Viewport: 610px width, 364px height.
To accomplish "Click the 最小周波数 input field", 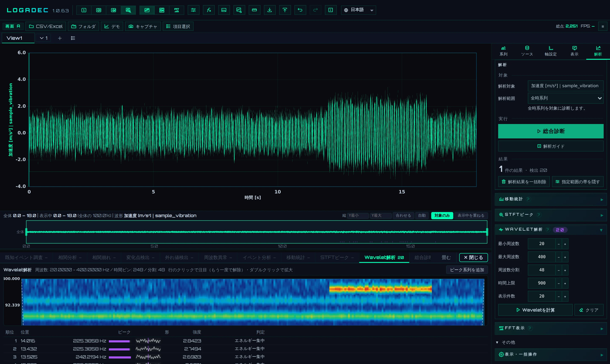I will 542,244.
